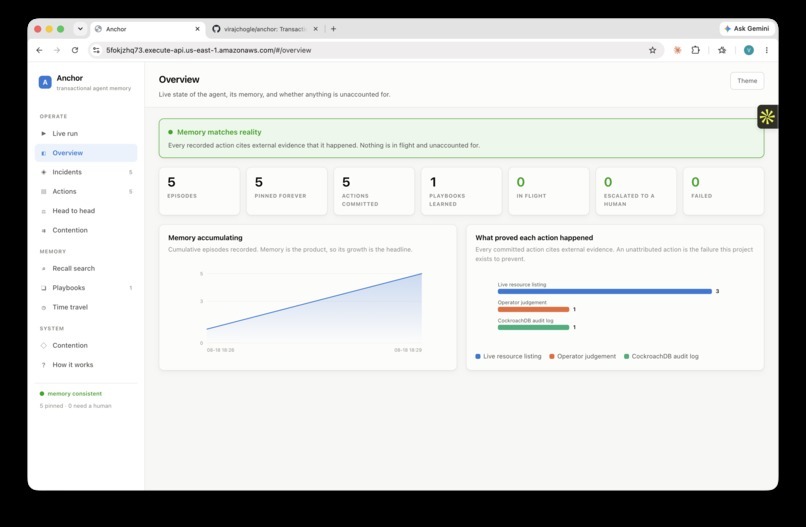This screenshot has height=527, width=806.
Task: Toggle Live resource listing legend entry
Action: [508, 356]
